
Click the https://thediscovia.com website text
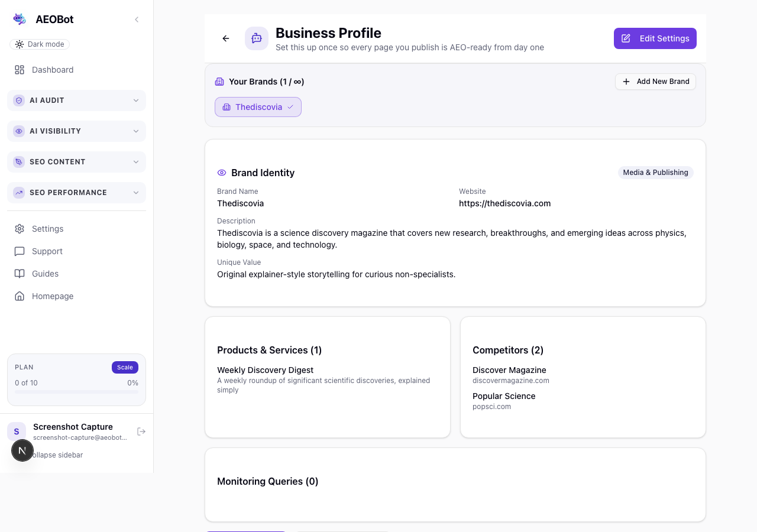point(505,203)
